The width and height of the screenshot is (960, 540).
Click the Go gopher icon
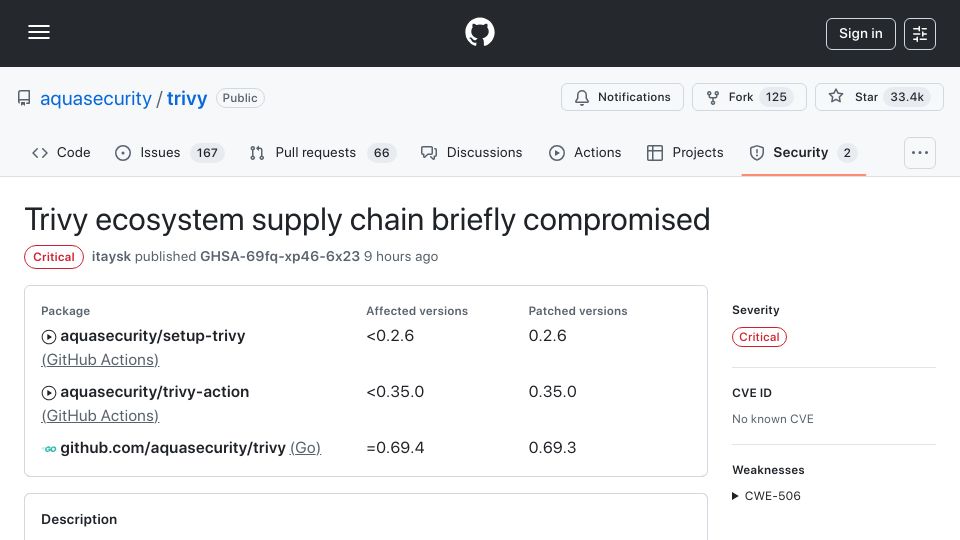pyautogui.click(x=49, y=449)
